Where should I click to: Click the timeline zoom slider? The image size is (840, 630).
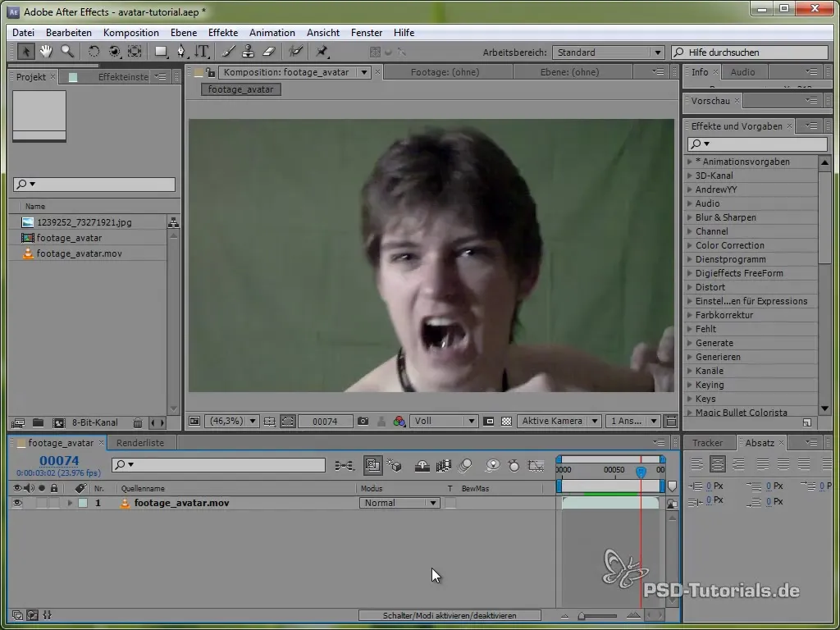coord(582,615)
